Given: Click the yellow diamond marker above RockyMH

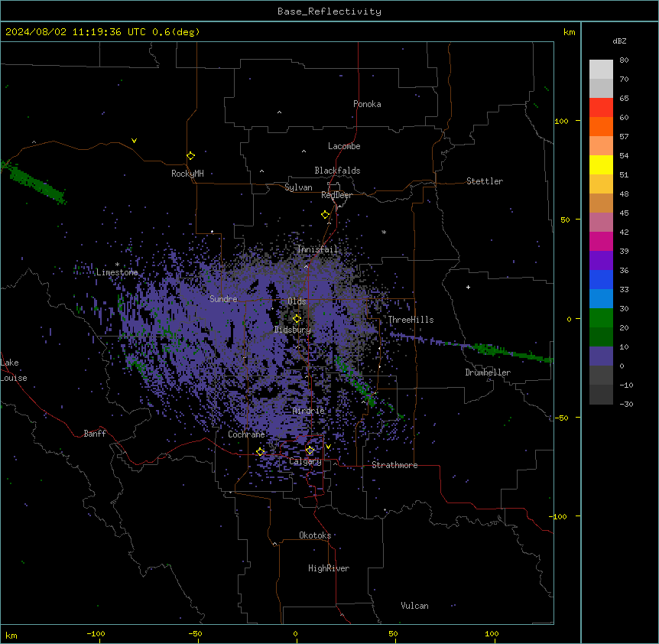Looking at the screenshot, I should coord(191,156).
